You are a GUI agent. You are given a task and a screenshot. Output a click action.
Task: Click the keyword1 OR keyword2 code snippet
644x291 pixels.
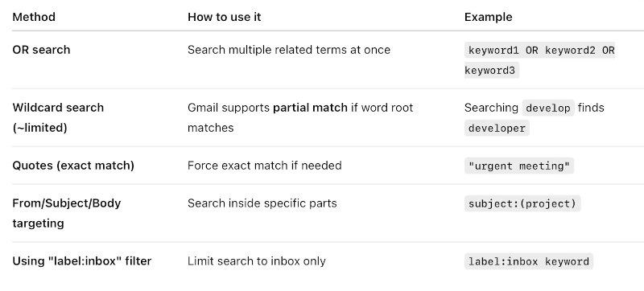click(539, 51)
